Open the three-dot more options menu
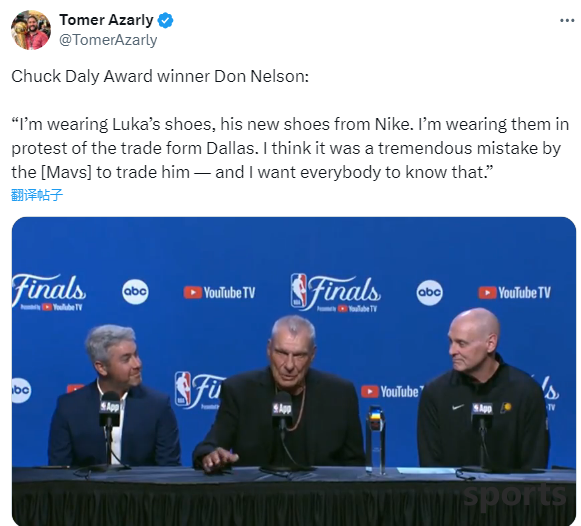The image size is (581, 526). point(567,20)
